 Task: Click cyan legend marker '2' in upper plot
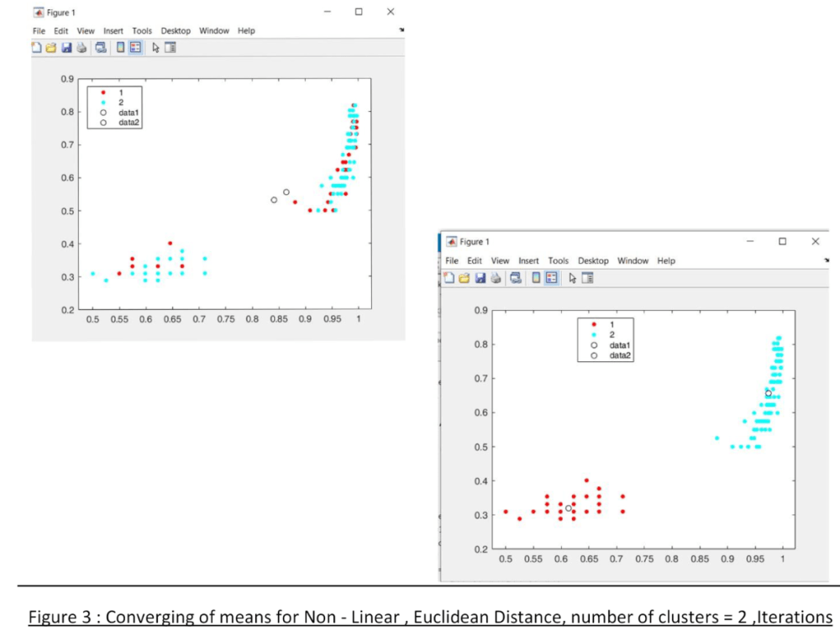(103, 102)
